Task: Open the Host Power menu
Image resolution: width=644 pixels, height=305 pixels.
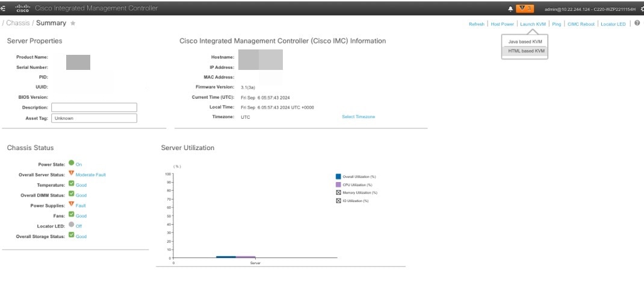Action: 503,24
